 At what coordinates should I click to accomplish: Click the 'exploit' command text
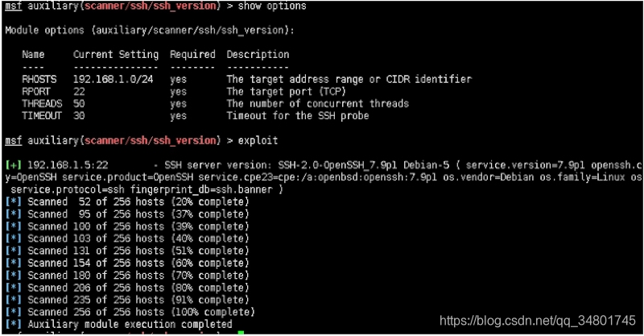(258, 141)
